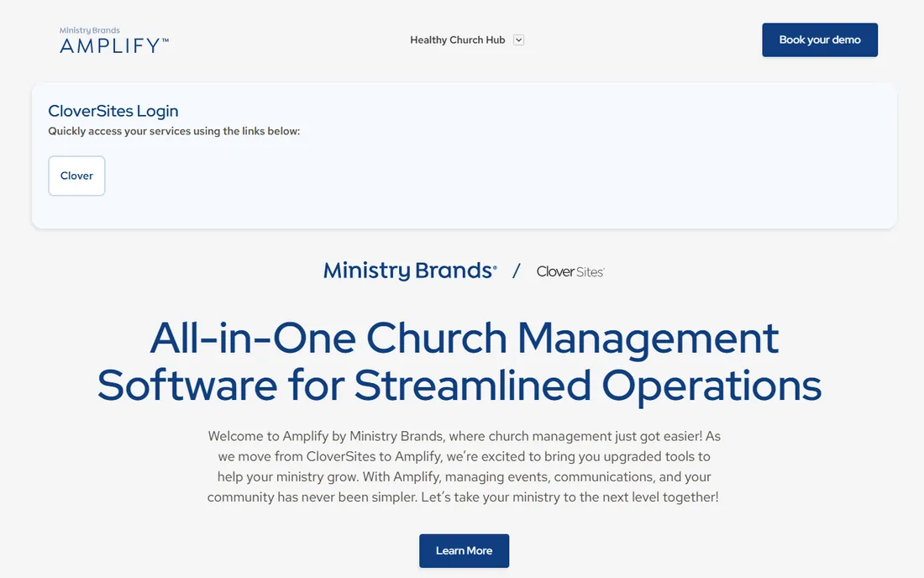This screenshot has width=924, height=578.
Task: Click the Book your demo button
Action: pyautogui.click(x=820, y=40)
